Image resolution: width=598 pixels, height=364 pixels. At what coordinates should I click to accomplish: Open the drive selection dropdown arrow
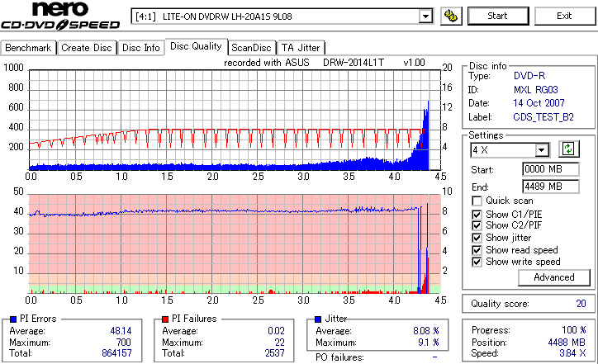tap(425, 17)
